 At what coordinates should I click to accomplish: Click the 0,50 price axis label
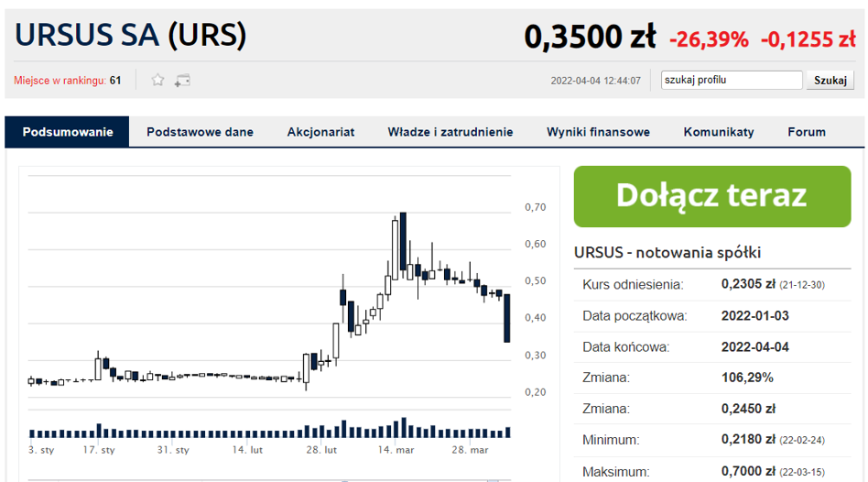point(536,281)
